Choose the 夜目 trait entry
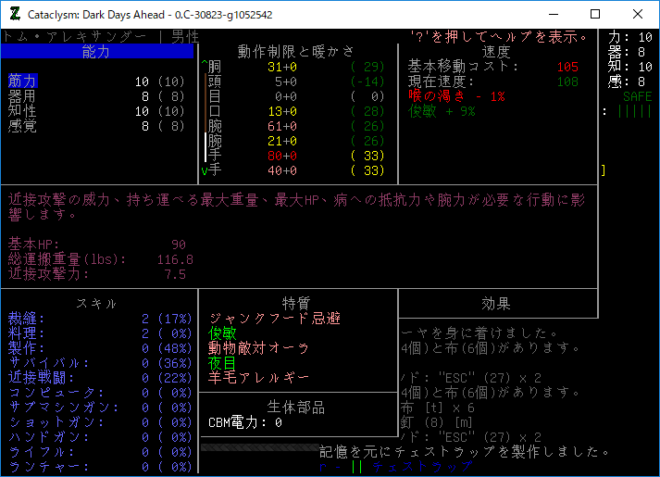This screenshot has height=477, width=660. (222, 363)
